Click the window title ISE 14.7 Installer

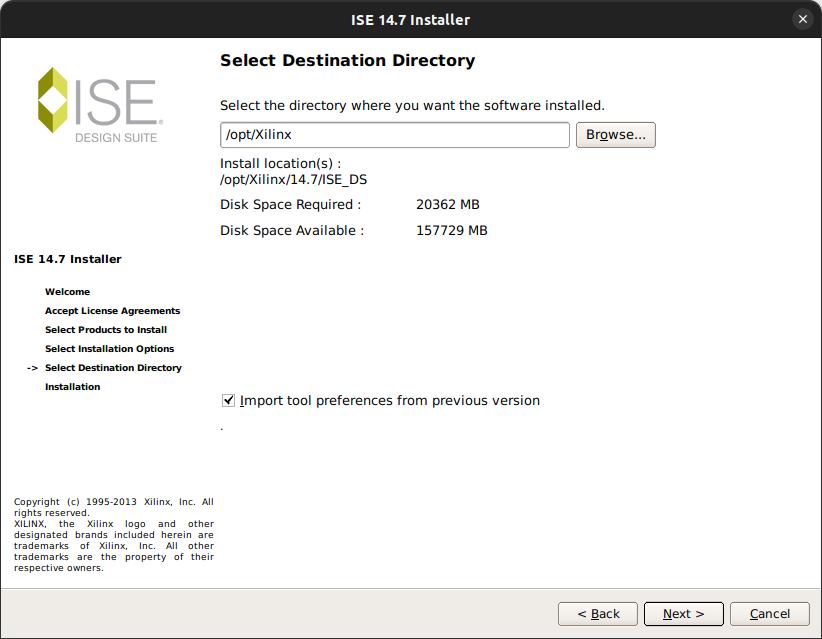[410, 20]
